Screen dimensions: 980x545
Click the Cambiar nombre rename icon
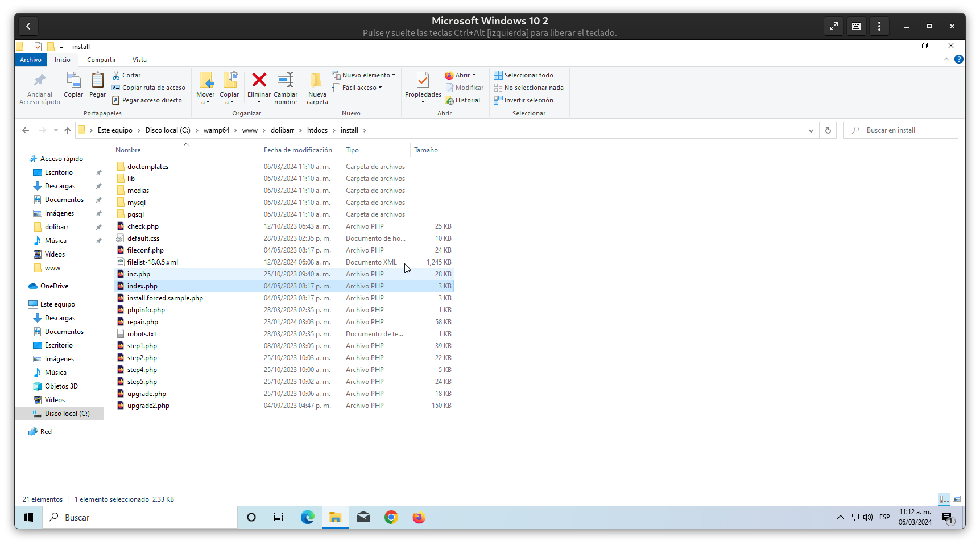[x=286, y=80]
